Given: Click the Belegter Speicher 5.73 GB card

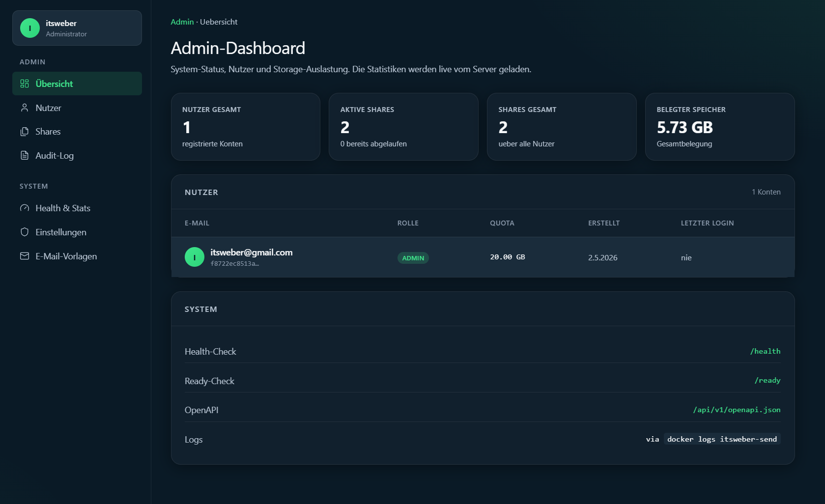Looking at the screenshot, I should click(x=720, y=127).
